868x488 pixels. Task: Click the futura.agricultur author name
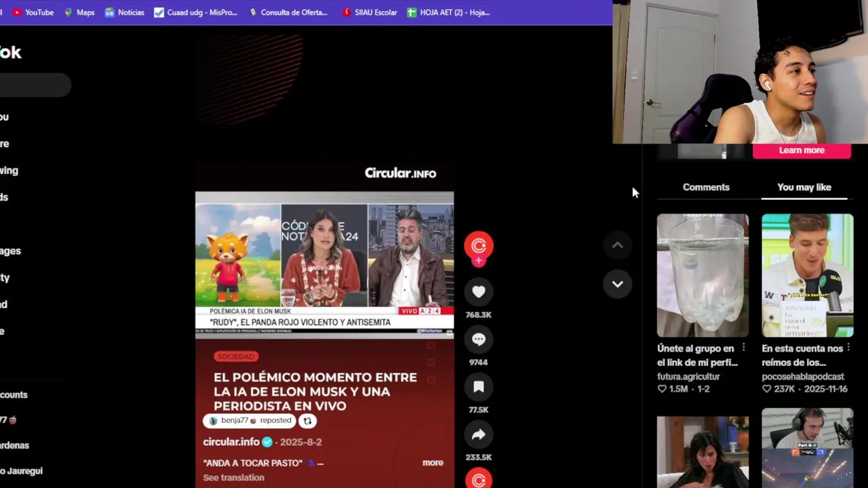click(688, 376)
